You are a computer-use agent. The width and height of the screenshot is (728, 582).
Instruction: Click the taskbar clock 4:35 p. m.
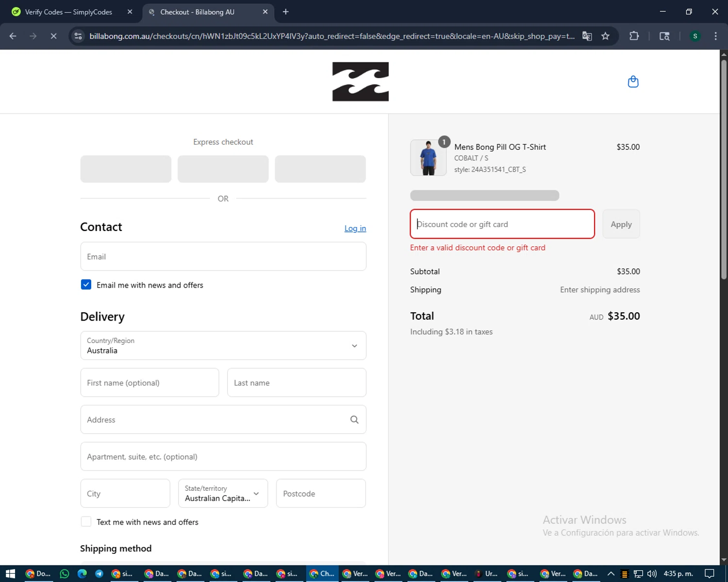point(678,573)
